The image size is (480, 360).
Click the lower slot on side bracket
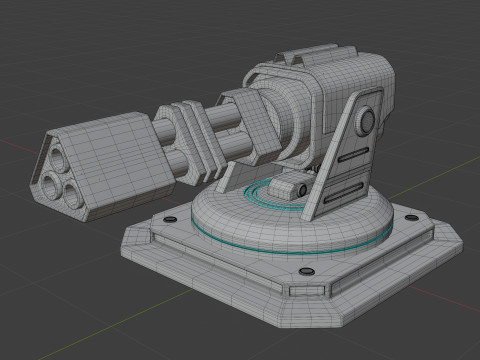[x=343, y=193]
